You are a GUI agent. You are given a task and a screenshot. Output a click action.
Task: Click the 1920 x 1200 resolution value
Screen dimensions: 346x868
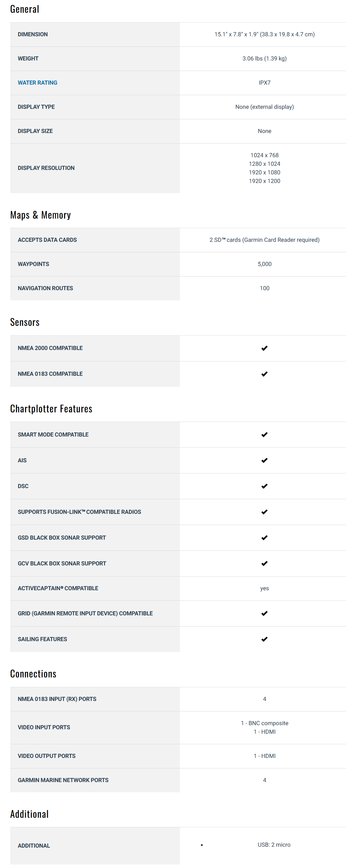point(265,181)
